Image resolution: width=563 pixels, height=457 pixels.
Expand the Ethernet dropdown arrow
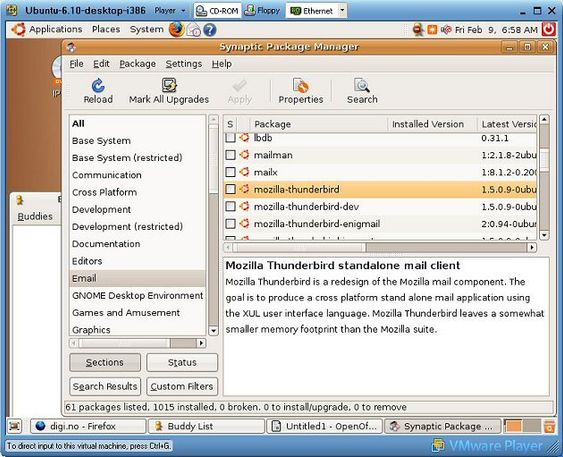[342, 11]
